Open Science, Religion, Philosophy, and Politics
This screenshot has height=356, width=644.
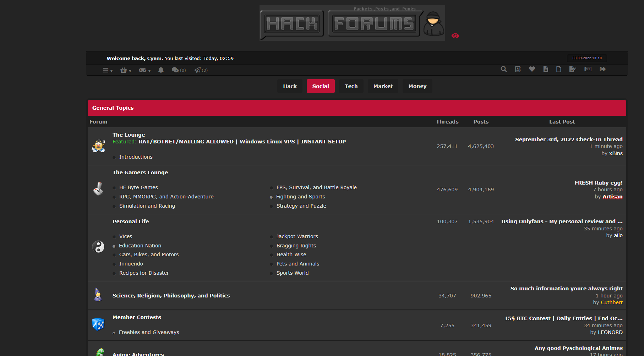click(171, 296)
